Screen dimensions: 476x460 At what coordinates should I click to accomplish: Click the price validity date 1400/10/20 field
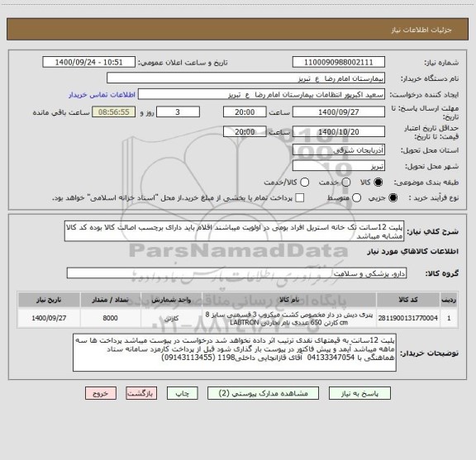tap(339, 131)
